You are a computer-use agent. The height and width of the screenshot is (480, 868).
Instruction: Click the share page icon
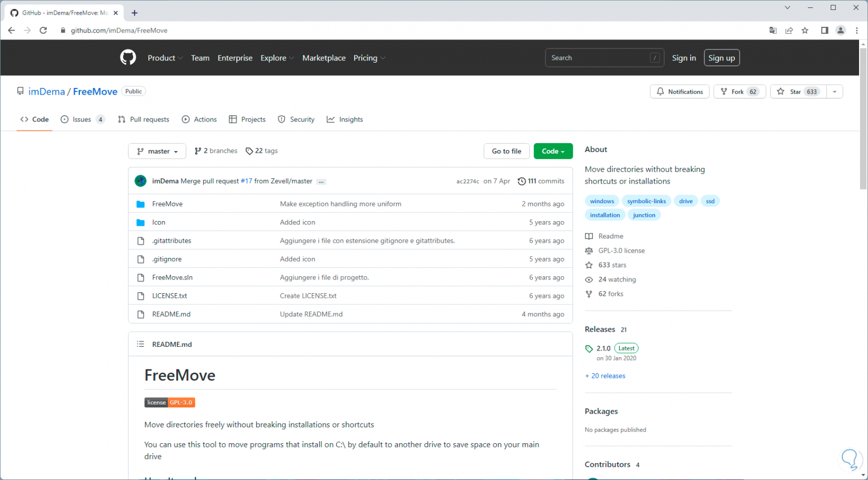coord(789,31)
